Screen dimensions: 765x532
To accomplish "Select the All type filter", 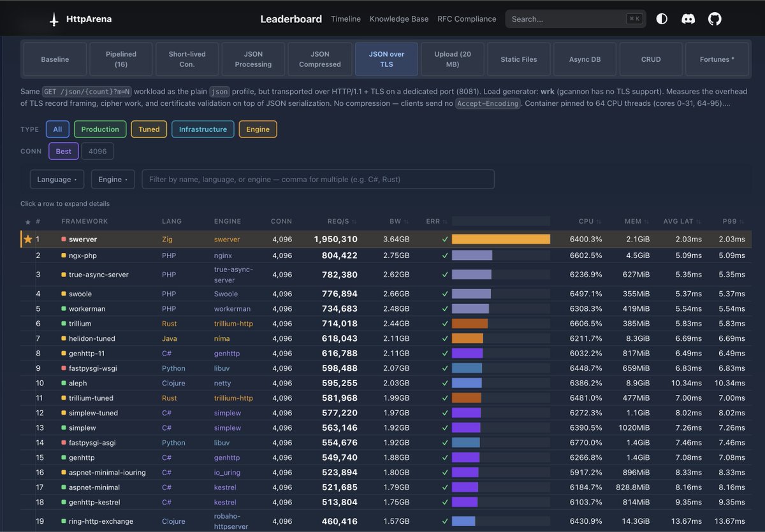I will tap(57, 129).
